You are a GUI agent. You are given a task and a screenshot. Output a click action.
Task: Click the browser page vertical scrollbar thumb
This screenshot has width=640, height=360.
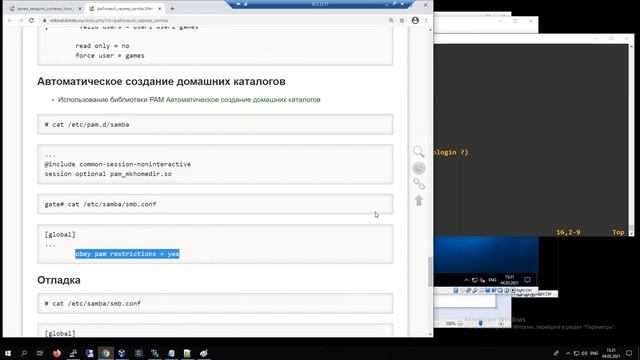[430, 272]
